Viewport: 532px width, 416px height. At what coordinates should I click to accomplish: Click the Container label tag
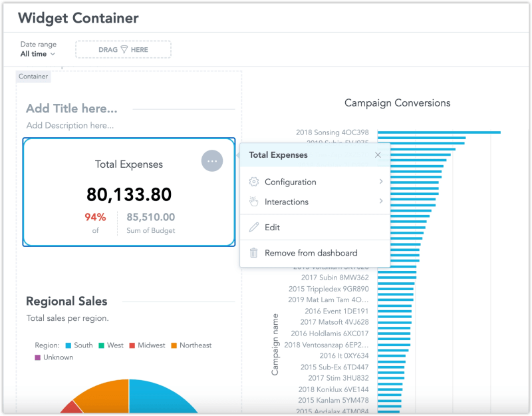(x=33, y=77)
